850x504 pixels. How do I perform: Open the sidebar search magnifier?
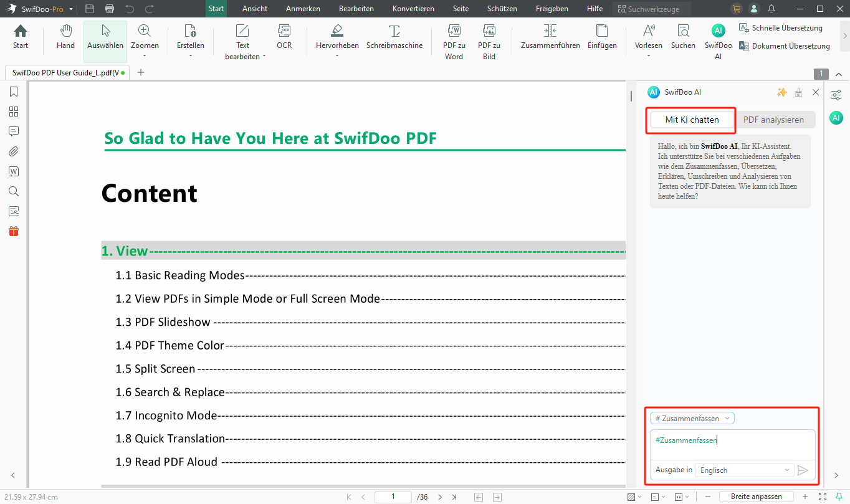(x=14, y=191)
